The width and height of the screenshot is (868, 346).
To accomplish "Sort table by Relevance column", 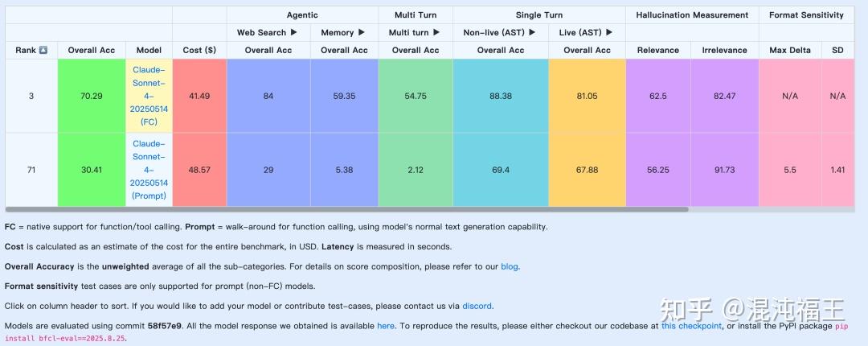I will 657,50.
